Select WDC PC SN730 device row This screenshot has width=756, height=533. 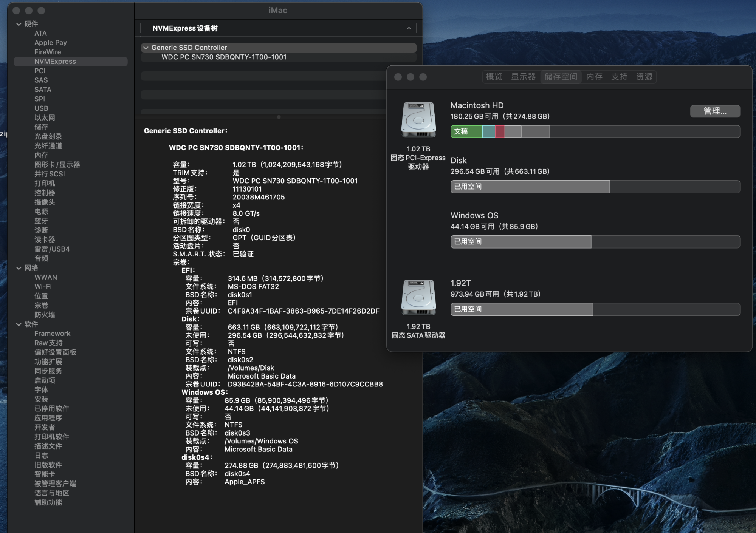224,57
